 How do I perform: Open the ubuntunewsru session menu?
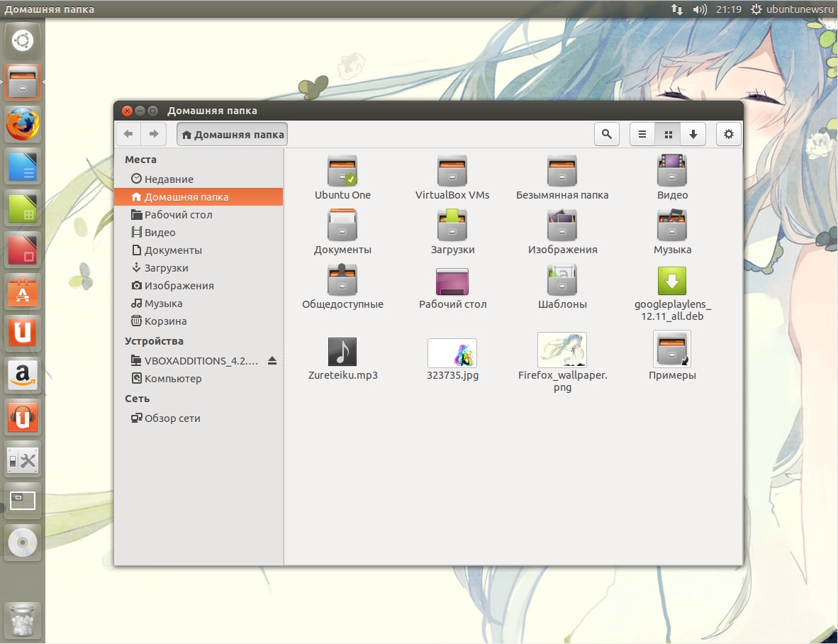coord(792,9)
